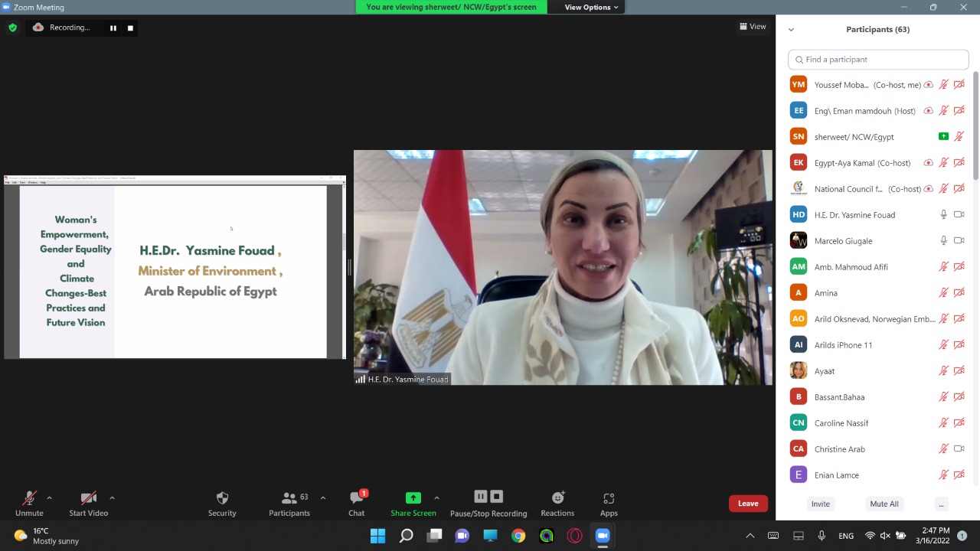The image size is (980, 551).
Task: Open the Chat panel
Action: pos(357,503)
